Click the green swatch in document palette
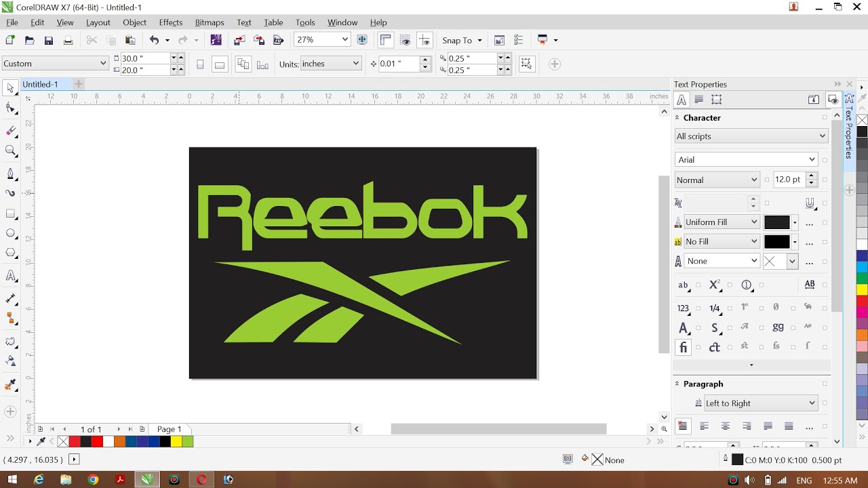The image size is (868, 488). [x=187, y=442]
